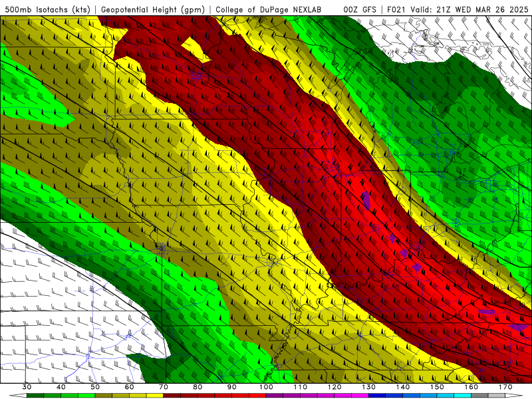Click the '170' color bar label
Screen dimensions: 532x399
[505, 387]
